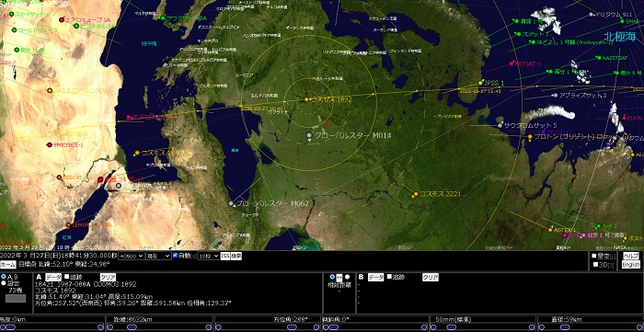Pick the コスモス 2221 satellite marker
Viewport: 644px width, 332px height.
tap(416, 194)
